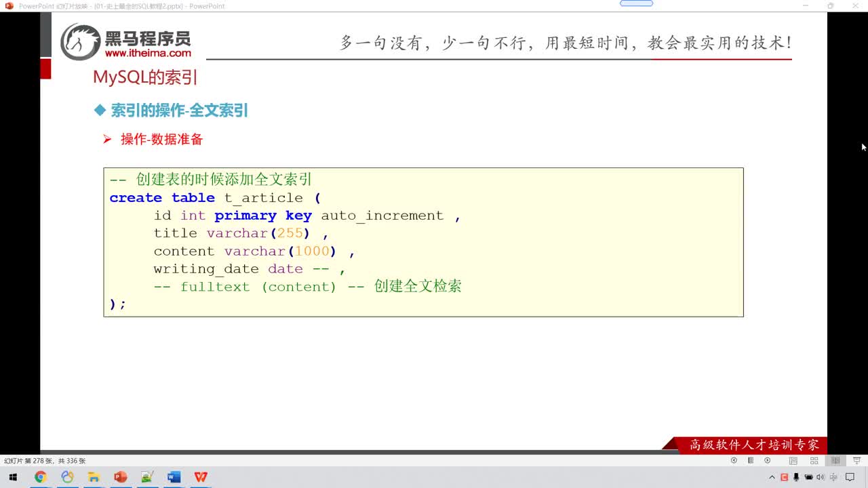Switch to Slide Sorter grid view
Screen dimensions: 868x488
click(814, 460)
